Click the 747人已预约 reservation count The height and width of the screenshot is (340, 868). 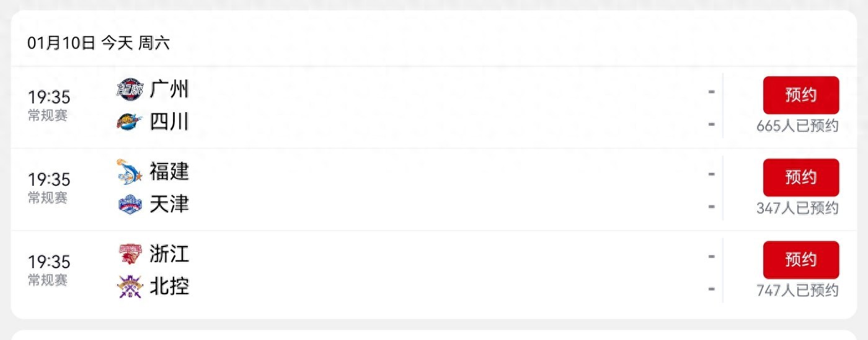[x=797, y=290]
